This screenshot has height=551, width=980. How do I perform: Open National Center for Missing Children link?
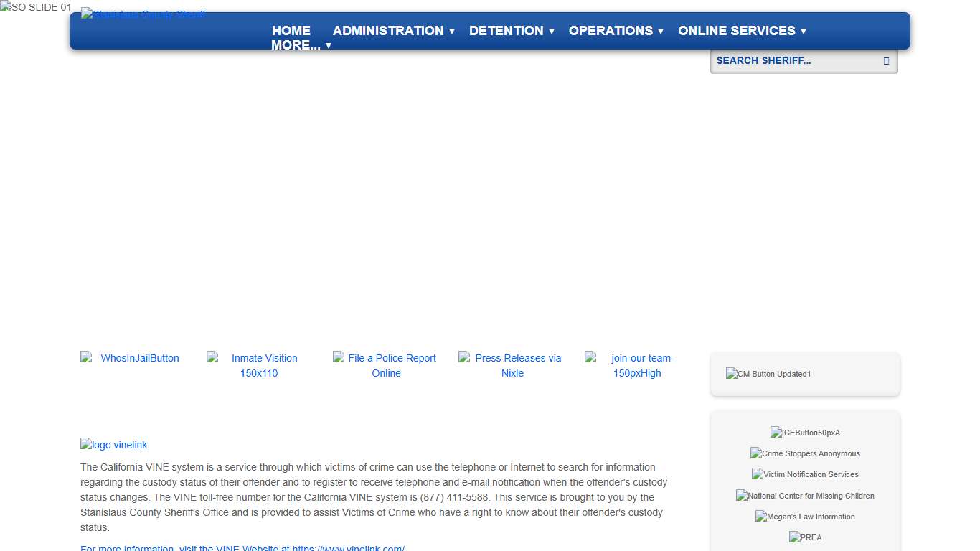click(x=805, y=496)
